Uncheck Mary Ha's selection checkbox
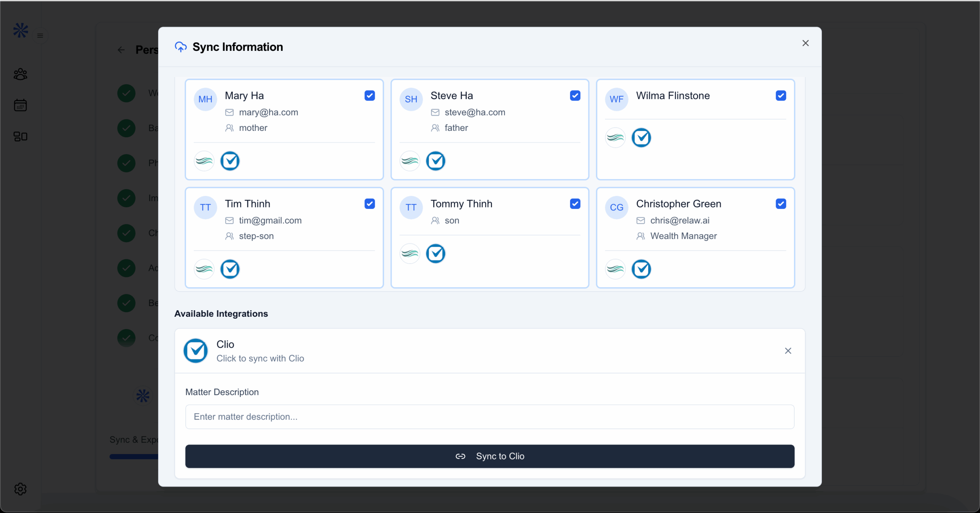 (369, 96)
